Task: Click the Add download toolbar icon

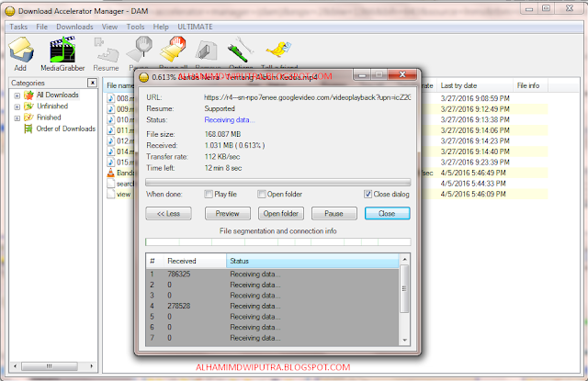Action: coord(21,50)
